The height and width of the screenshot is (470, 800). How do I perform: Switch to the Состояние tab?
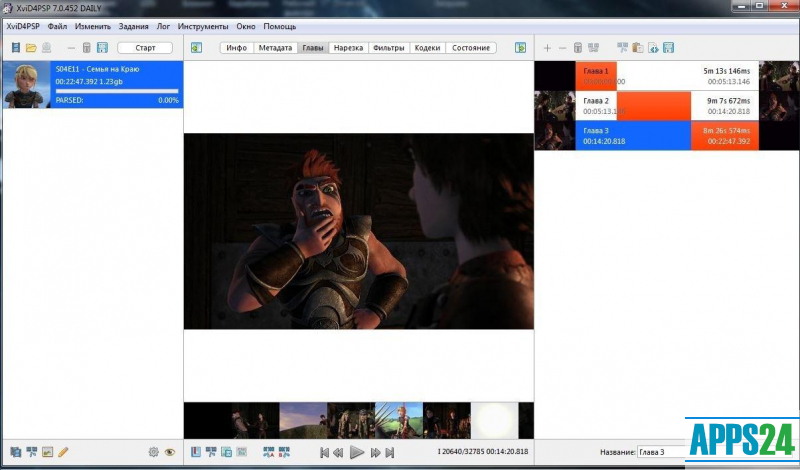(471, 47)
